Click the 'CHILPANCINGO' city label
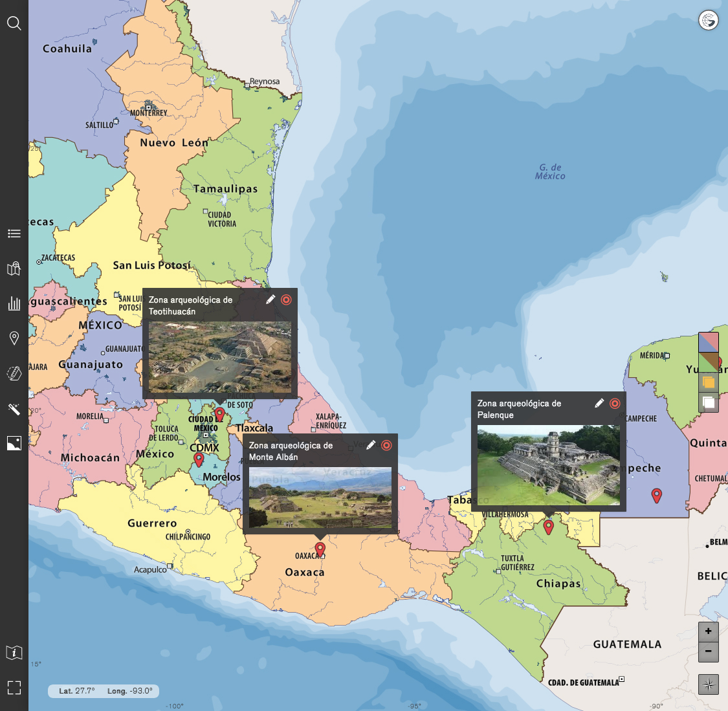Viewport: 728px width, 711px height. (x=188, y=537)
